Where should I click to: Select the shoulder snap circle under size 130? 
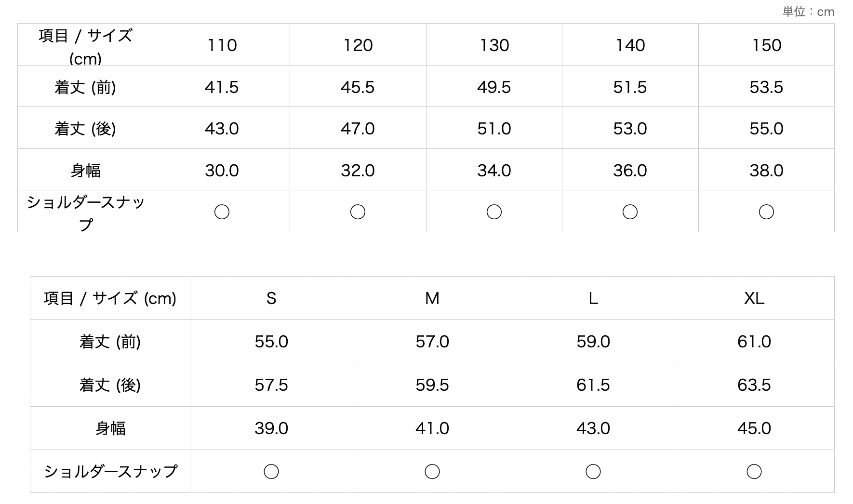click(x=494, y=212)
